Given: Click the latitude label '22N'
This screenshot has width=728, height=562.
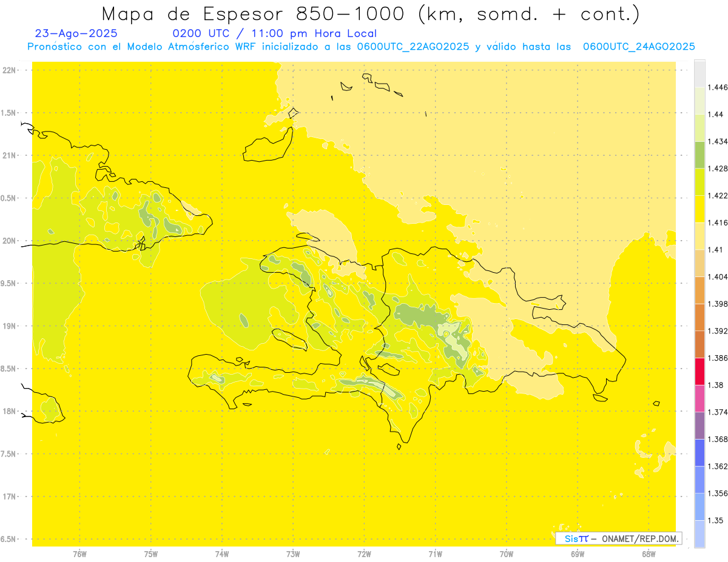Looking at the screenshot, I should 9,70.
